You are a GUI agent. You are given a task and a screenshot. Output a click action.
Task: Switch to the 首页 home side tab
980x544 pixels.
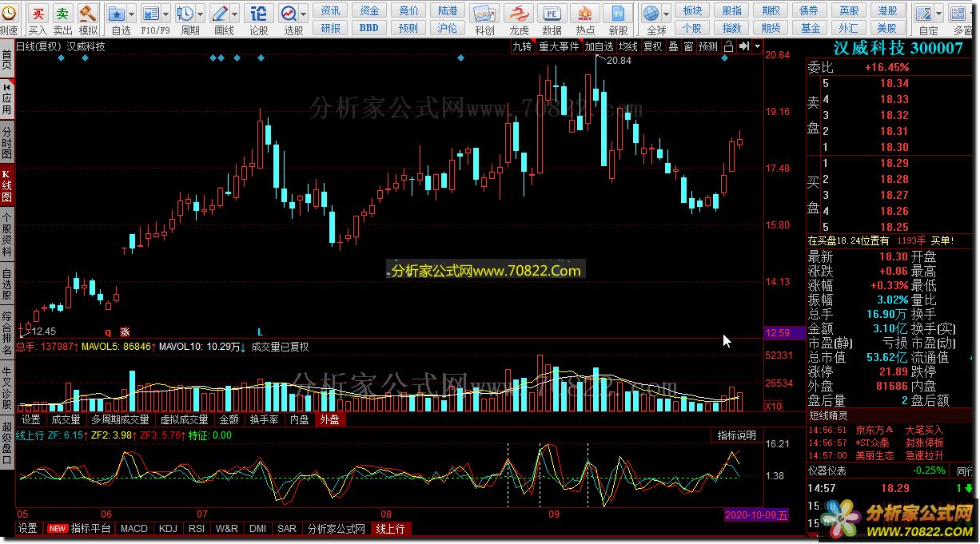(7, 58)
